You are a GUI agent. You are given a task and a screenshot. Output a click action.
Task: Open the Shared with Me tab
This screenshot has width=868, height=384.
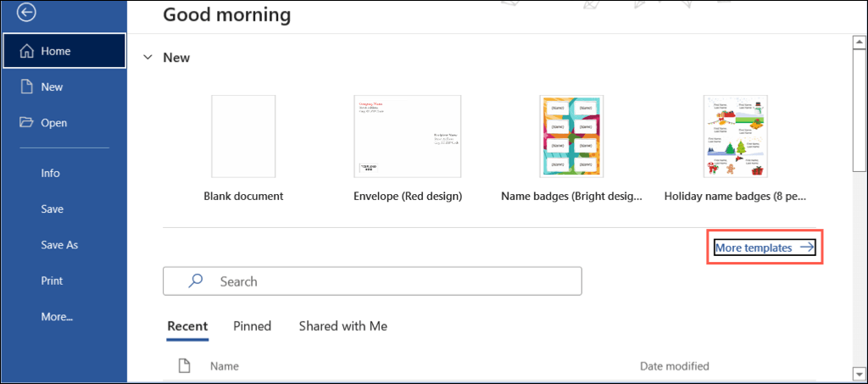[343, 326]
